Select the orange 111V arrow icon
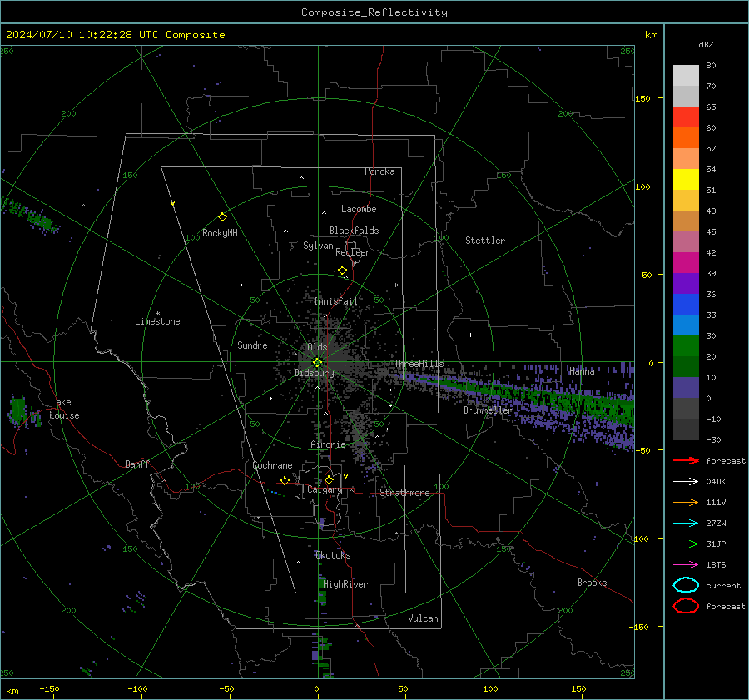The height and width of the screenshot is (700, 749). (686, 502)
